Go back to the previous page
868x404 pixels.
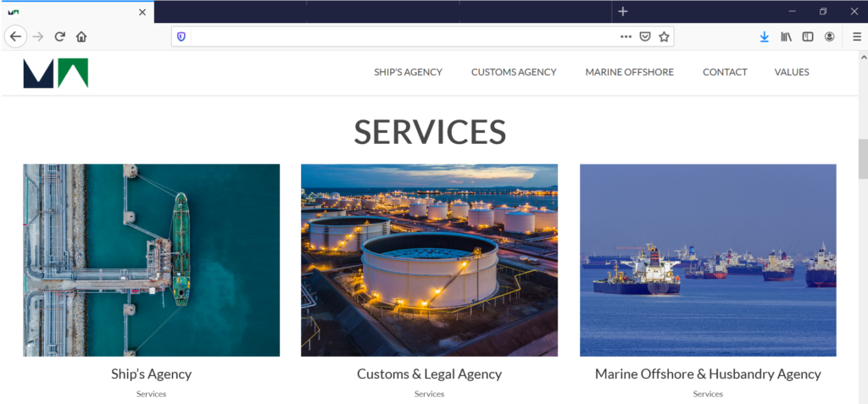click(15, 37)
